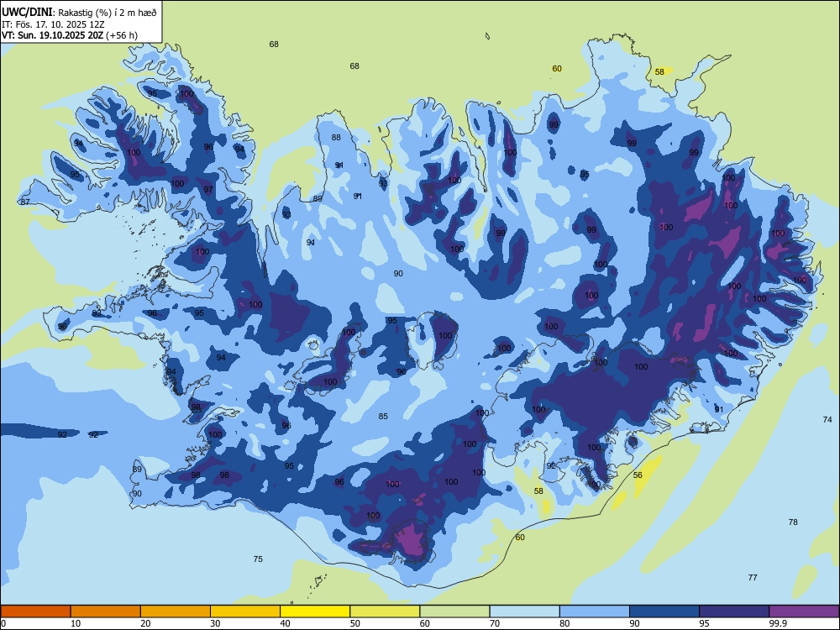Viewport: 840px width, 630px height.
Task: Click the pale blue 70–80 legend swatch
Action: [524, 612]
